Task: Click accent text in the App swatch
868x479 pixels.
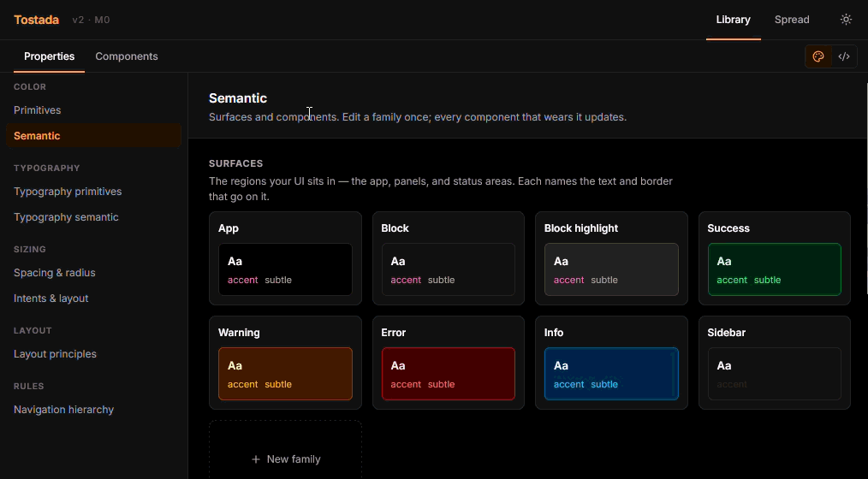Action: [x=242, y=280]
